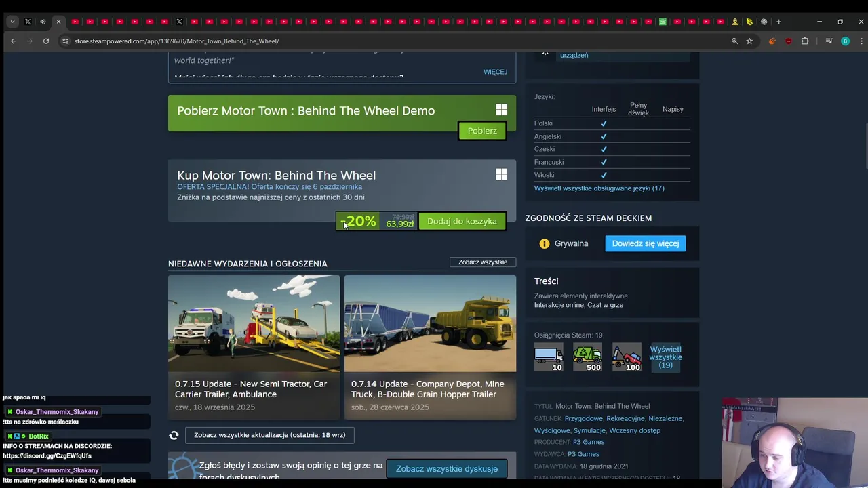Open the red shield ad-blocker extension

[788, 41]
